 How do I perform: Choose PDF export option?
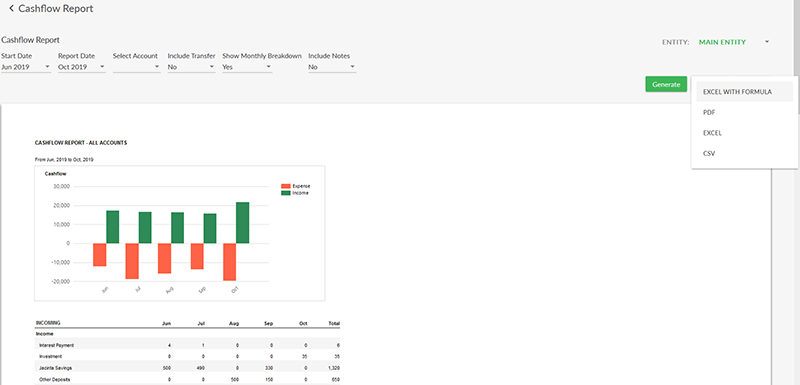coord(744,113)
